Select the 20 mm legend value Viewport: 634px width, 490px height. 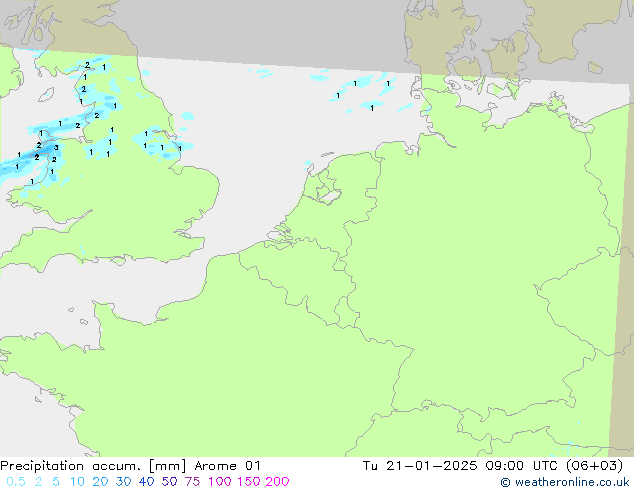(100, 482)
